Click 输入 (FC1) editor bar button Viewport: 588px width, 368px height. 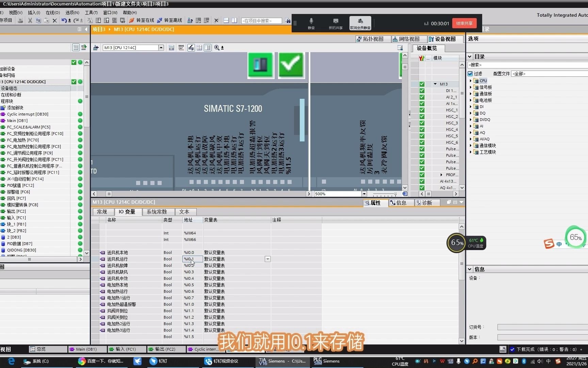[x=127, y=349]
